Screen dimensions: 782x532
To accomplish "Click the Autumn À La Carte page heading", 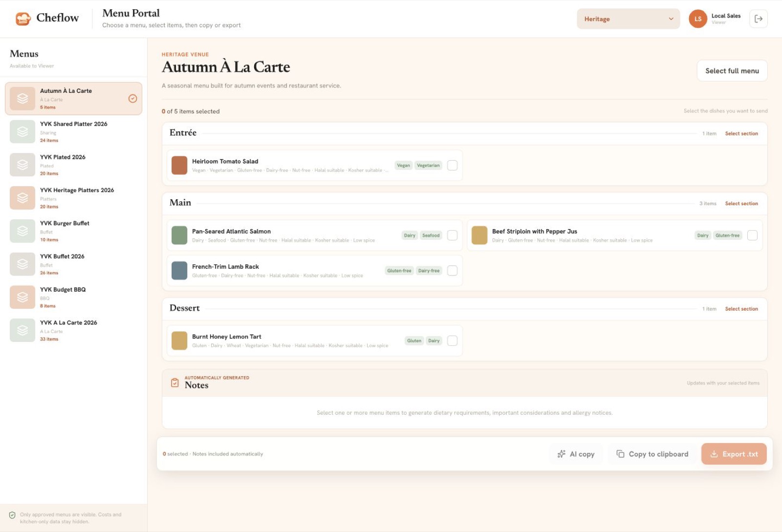I will pyautogui.click(x=226, y=67).
